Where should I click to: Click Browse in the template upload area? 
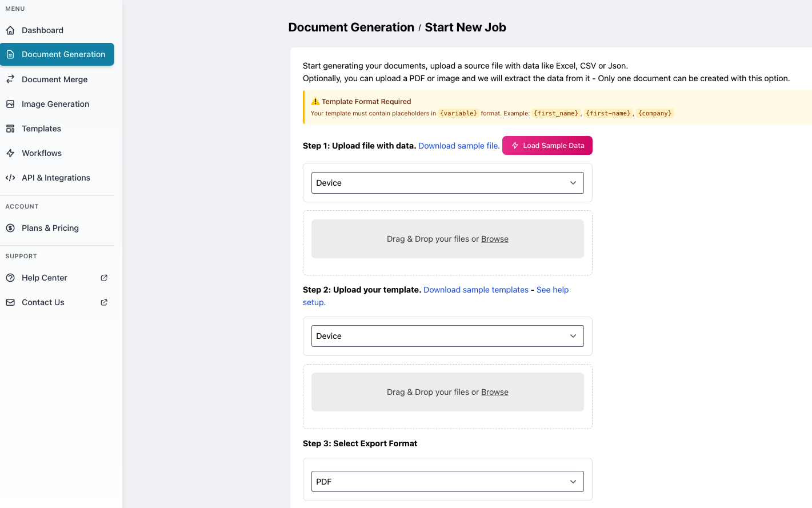coord(494,392)
